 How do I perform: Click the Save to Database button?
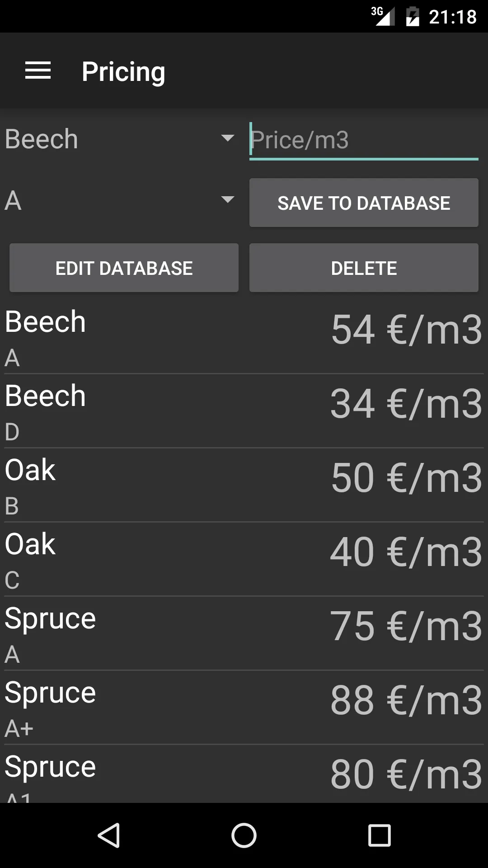(x=364, y=203)
